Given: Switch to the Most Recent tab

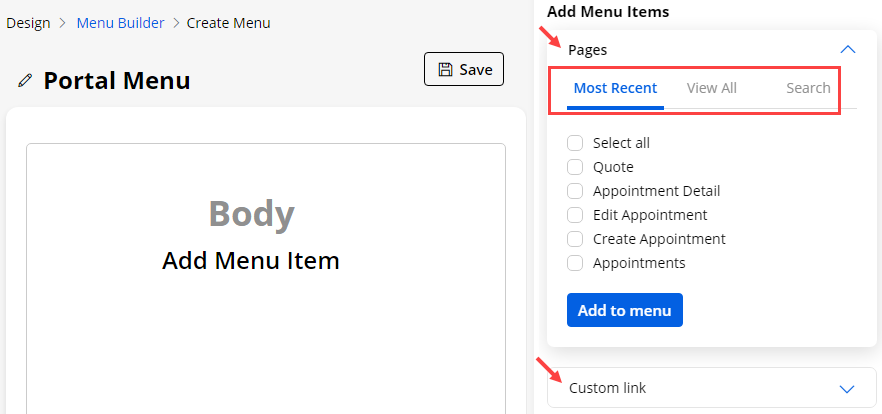Looking at the screenshot, I should pos(615,88).
